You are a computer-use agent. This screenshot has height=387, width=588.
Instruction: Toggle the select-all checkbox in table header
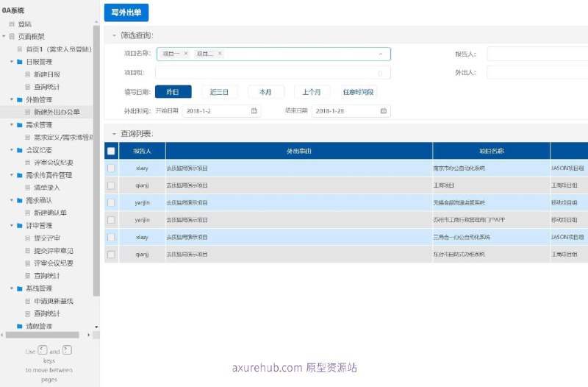(x=111, y=152)
